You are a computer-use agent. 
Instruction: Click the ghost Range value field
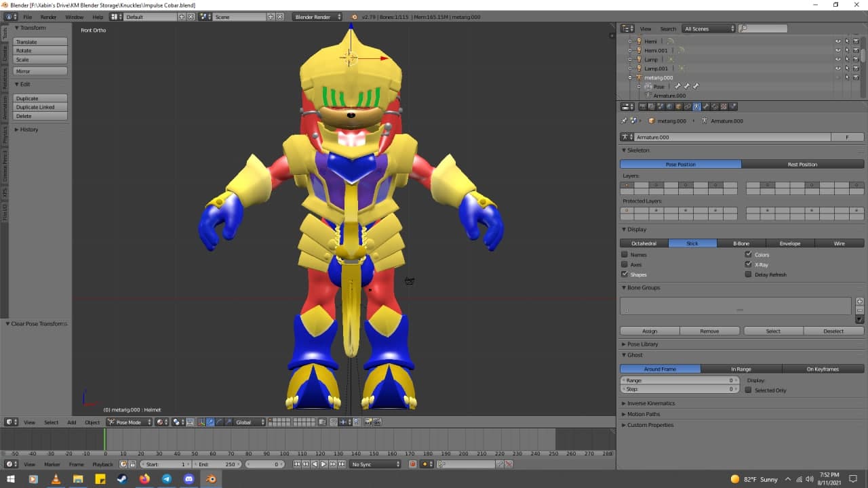(x=679, y=381)
